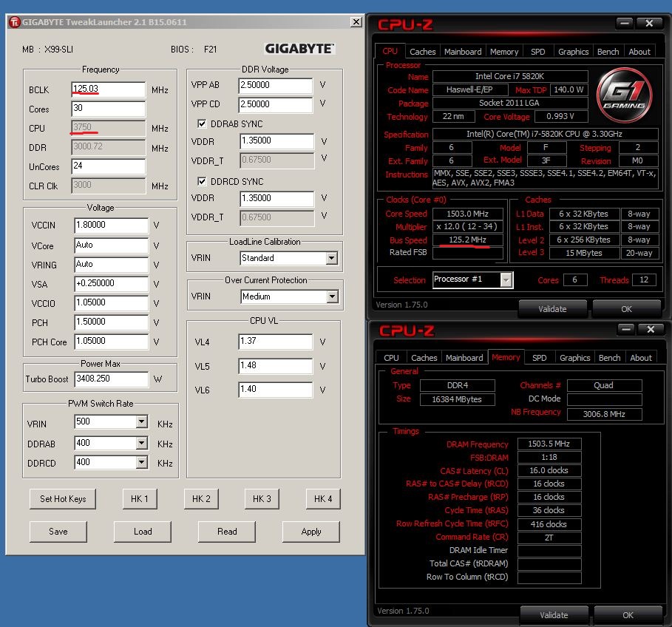
Task: Click the BCLK frequency input field
Action: click(x=109, y=89)
